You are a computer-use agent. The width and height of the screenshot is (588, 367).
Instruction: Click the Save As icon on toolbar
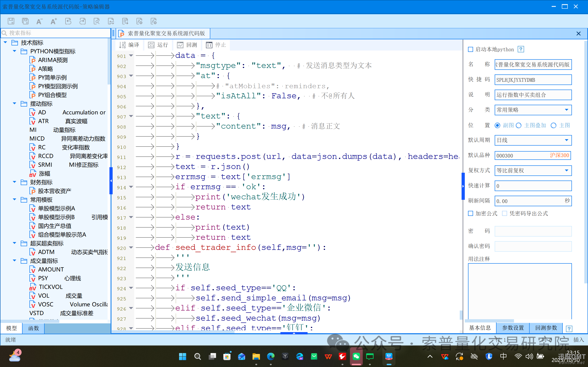(x=25, y=21)
